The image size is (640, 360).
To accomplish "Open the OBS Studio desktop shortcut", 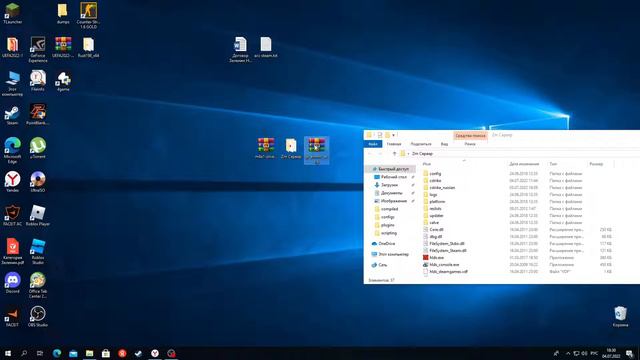I will coord(38,317).
